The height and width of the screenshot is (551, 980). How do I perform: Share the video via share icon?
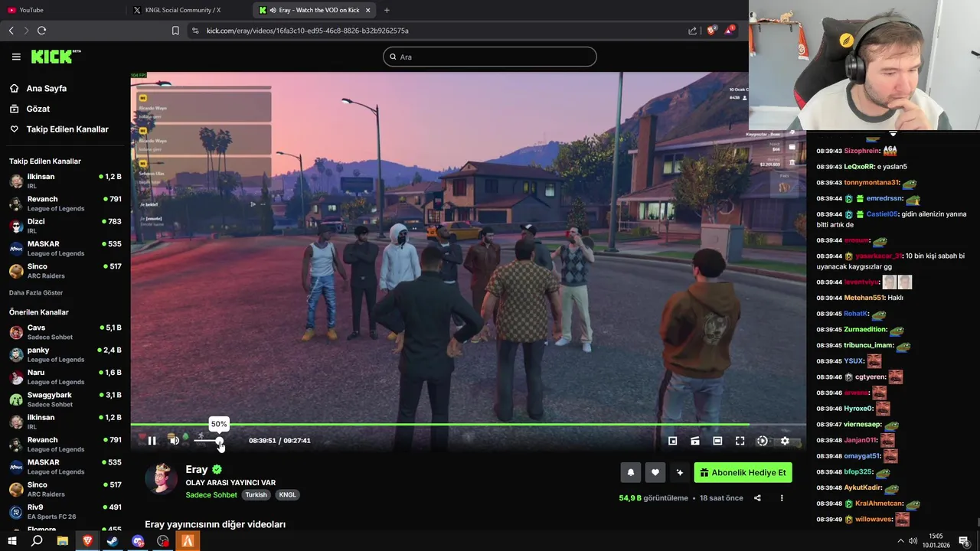(x=757, y=498)
